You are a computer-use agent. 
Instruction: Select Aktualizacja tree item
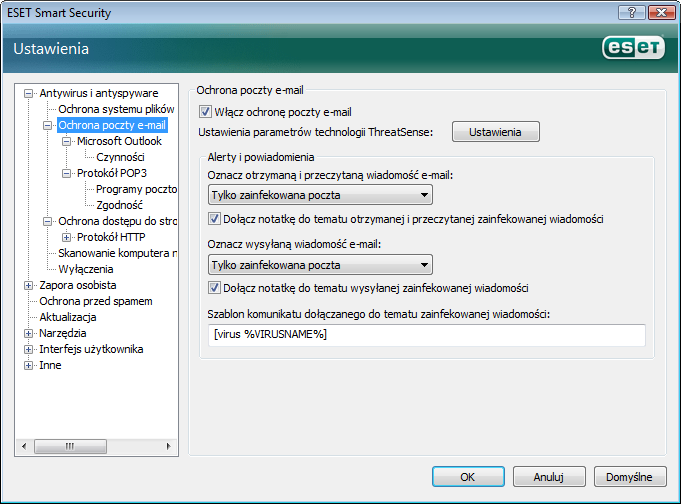pos(68,318)
